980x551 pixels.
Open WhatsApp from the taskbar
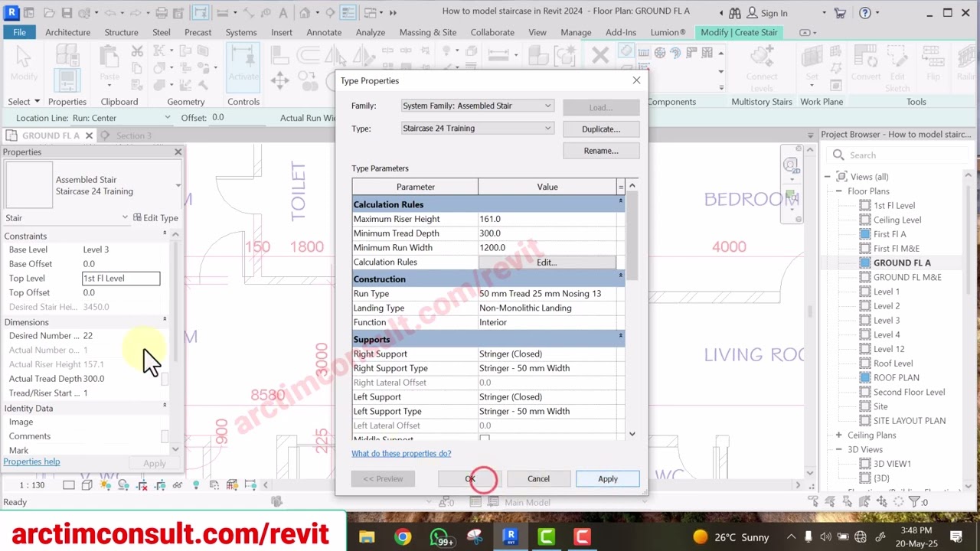[x=439, y=536]
